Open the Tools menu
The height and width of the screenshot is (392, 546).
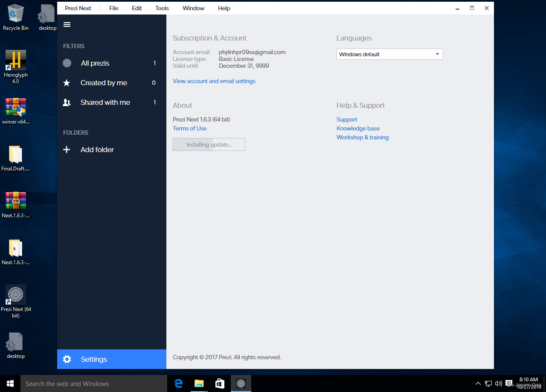pos(162,8)
